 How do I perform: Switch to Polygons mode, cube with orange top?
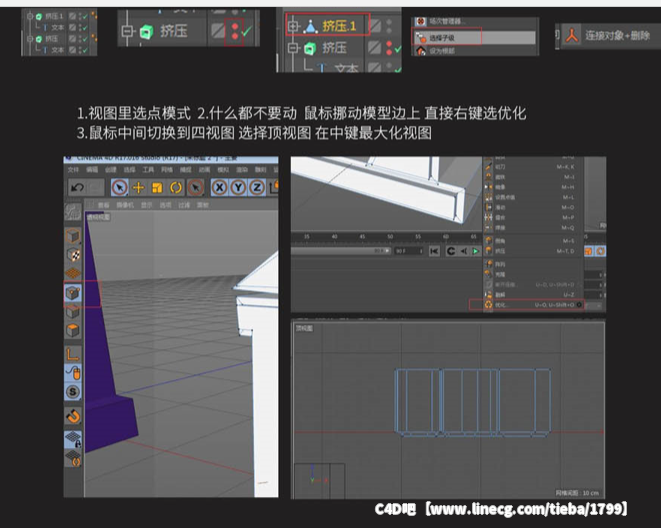point(73,330)
